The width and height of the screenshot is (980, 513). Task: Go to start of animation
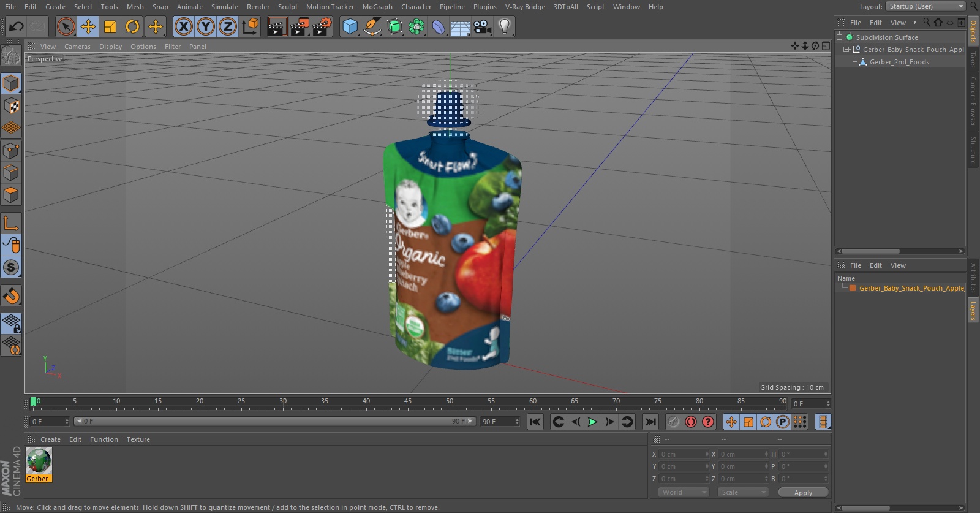pos(535,422)
